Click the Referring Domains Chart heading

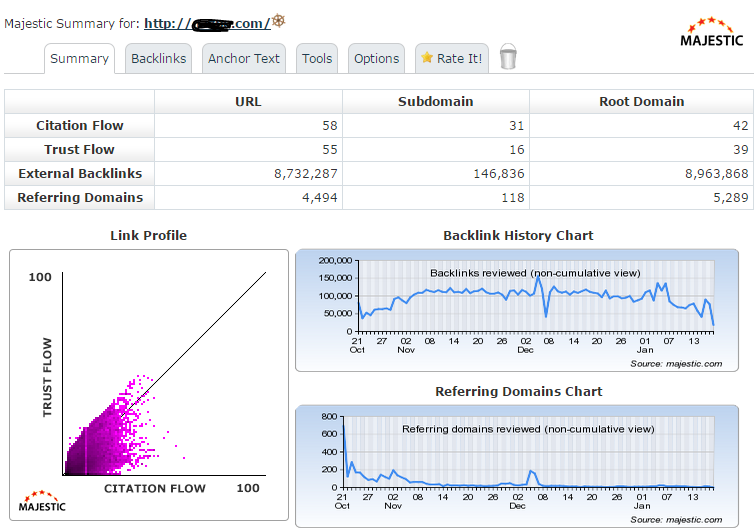pyautogui.click(x=519, y=391)
